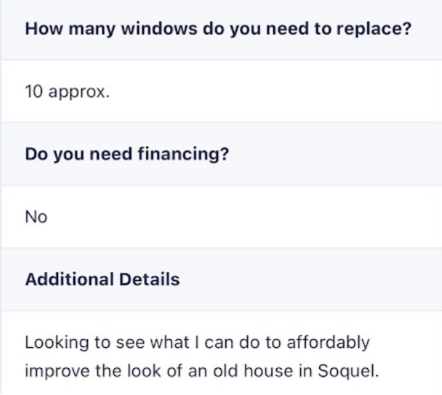The image size is (442, 395).
Task: Click the word 'affordably' in details text
Action: click(328, 343)
